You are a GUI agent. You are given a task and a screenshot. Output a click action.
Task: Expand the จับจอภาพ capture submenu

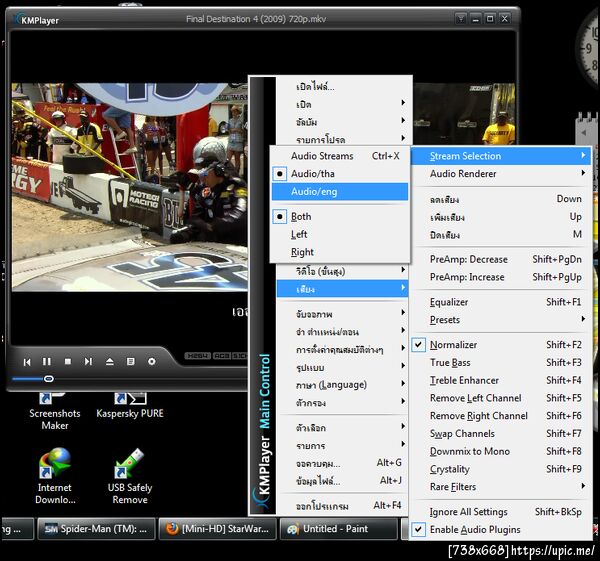342,314
